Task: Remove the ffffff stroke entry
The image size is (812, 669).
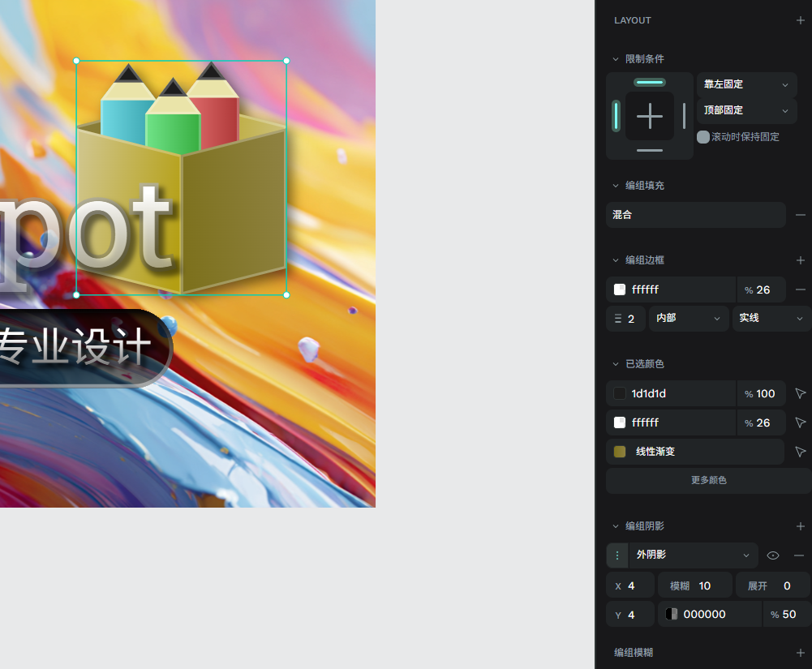Action: click(x=800, y=289)
